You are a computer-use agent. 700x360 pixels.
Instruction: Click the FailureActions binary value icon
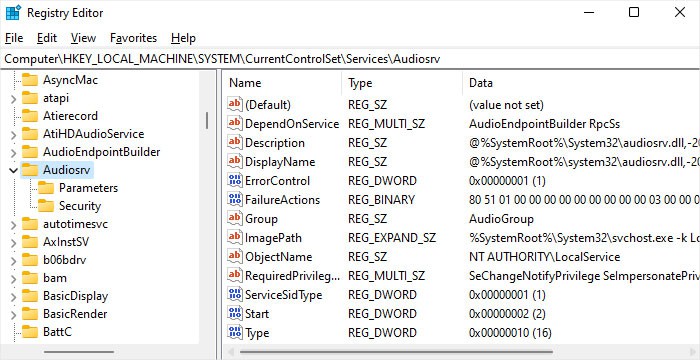(235, 200)
